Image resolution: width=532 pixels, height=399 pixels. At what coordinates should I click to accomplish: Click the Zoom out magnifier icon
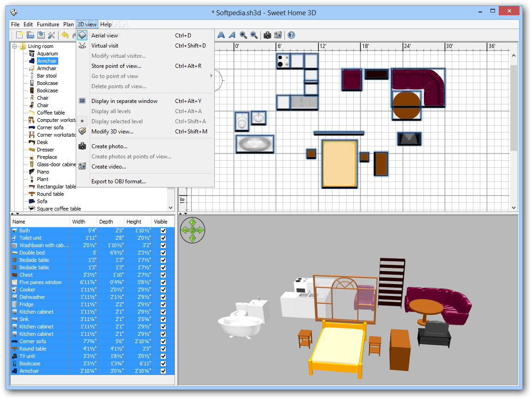coord(254,35)
